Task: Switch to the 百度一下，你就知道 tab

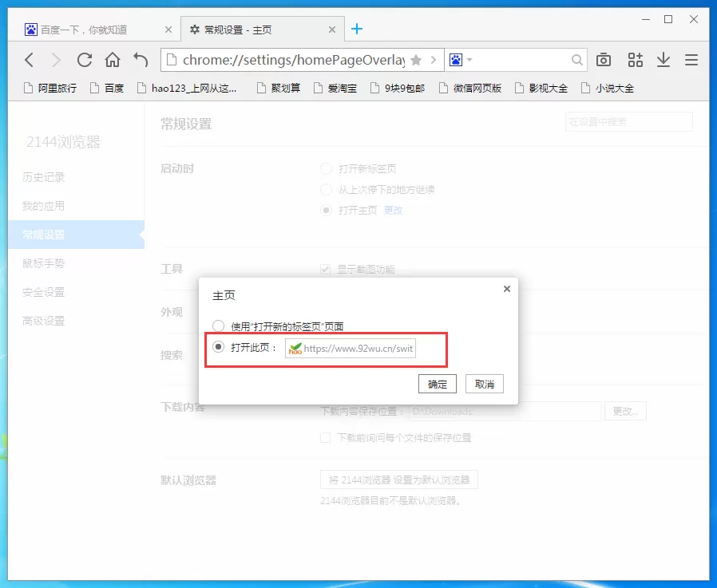Action: (x=95, y=30)
